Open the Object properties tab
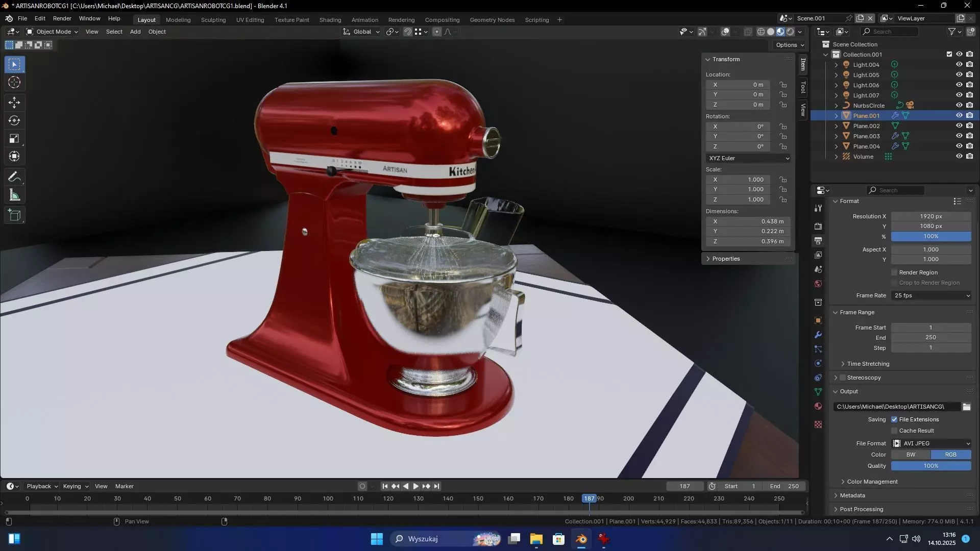This screenshot has width=980, height=551. point(818,320)
